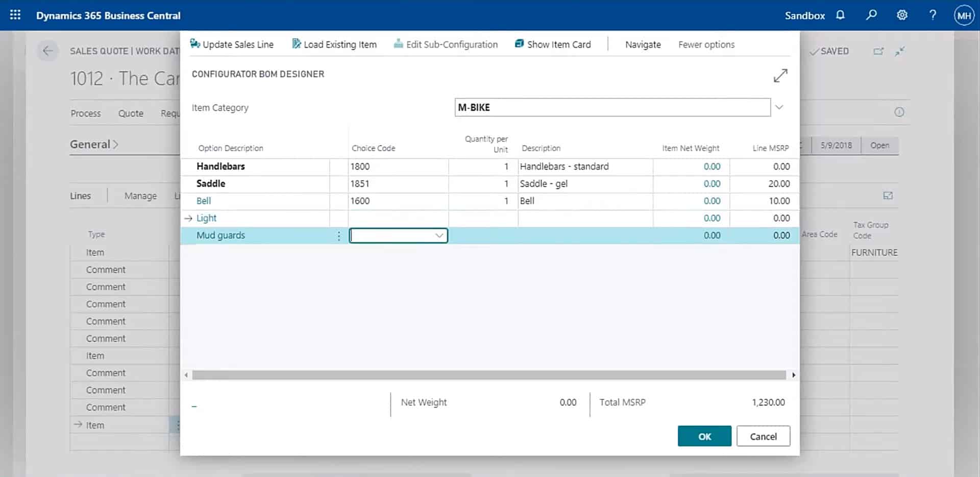Open the app launcher waffle menu
The width and height of the screenshot is (980, 477).
coord(15,15)
